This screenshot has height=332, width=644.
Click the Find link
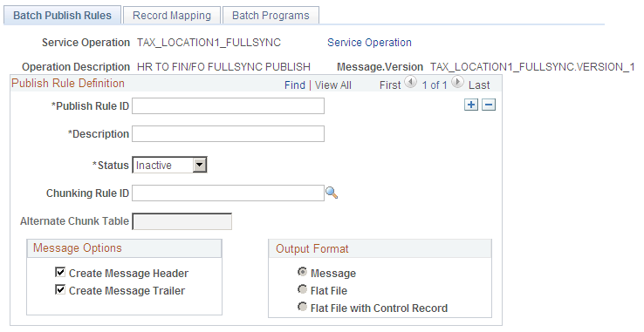[x=295, y=85]
